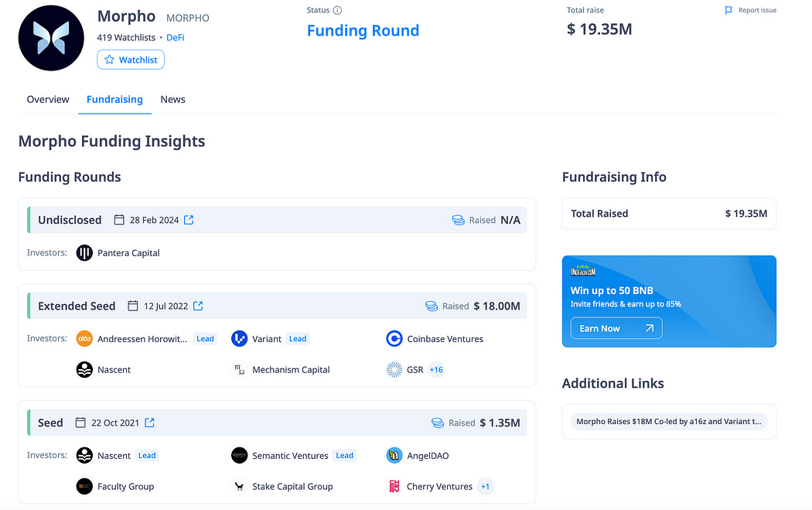Click the Earn Now banner button
The width and height of the screenshot is (812, 510).
[616, 328]
